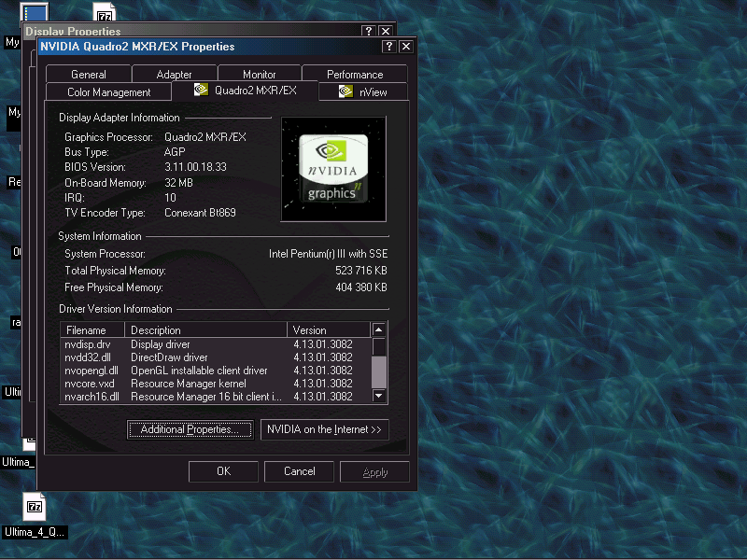Open the Monitor tab

click(x=260, y=75)
